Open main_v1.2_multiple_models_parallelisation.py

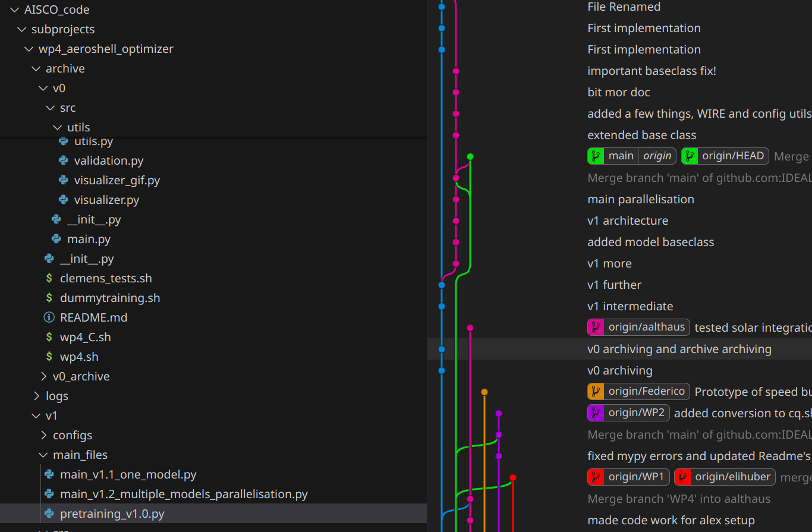point(184,494)
